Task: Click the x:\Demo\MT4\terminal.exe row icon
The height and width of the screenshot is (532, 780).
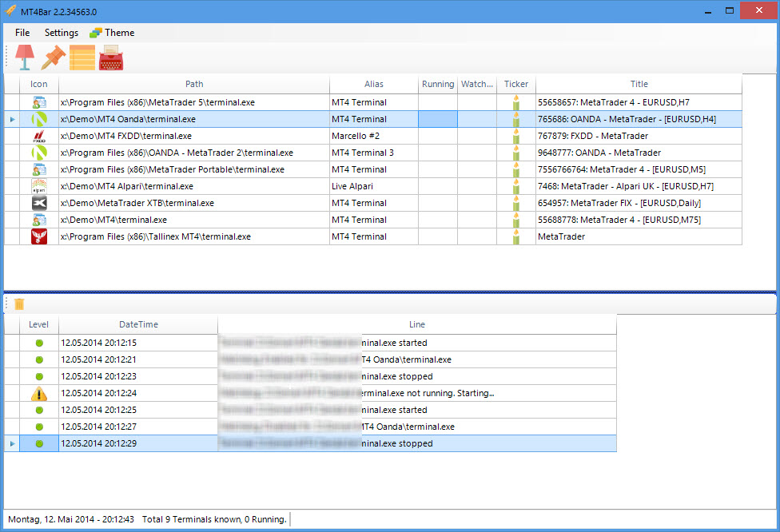Action: tap(39, 220)
